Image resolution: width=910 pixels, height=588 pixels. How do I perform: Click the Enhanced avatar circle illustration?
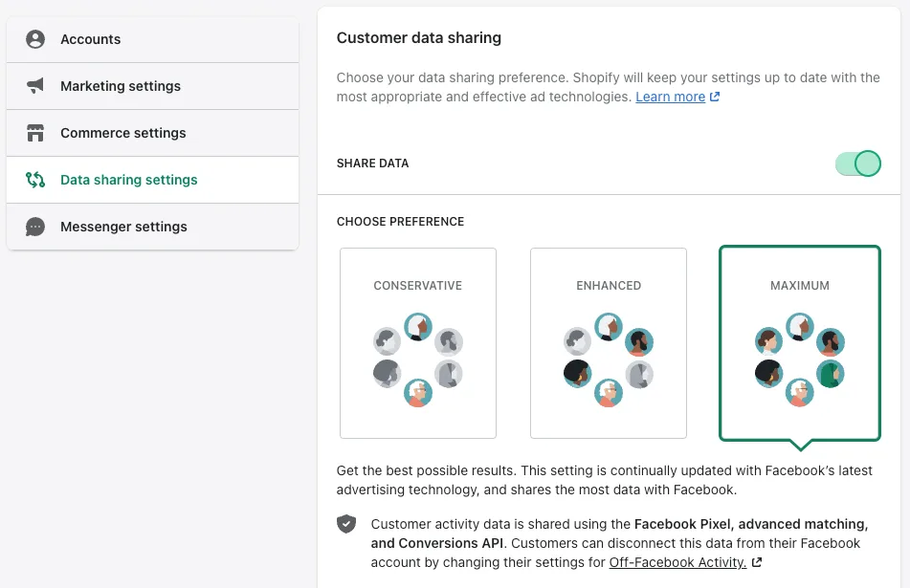click(609, 359)
